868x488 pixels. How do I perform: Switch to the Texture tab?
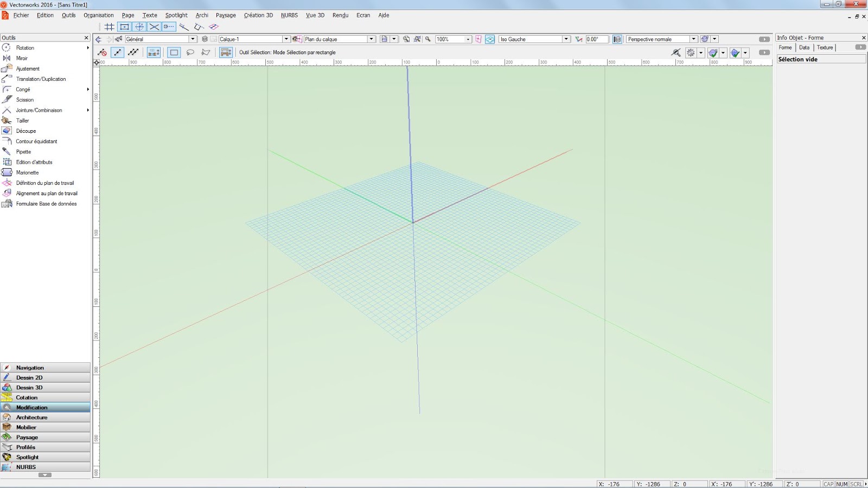tap(825, 47)
